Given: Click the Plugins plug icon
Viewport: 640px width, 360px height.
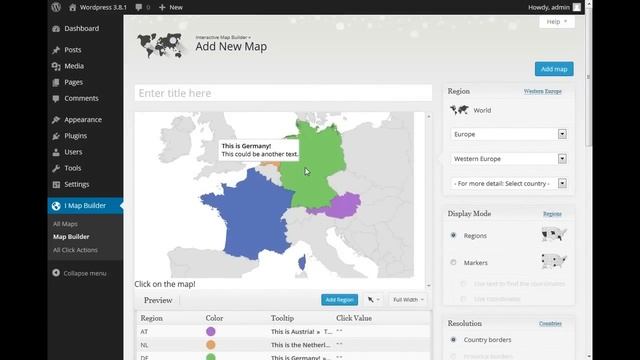Looking at the screenshot, I should click(56, 136).
